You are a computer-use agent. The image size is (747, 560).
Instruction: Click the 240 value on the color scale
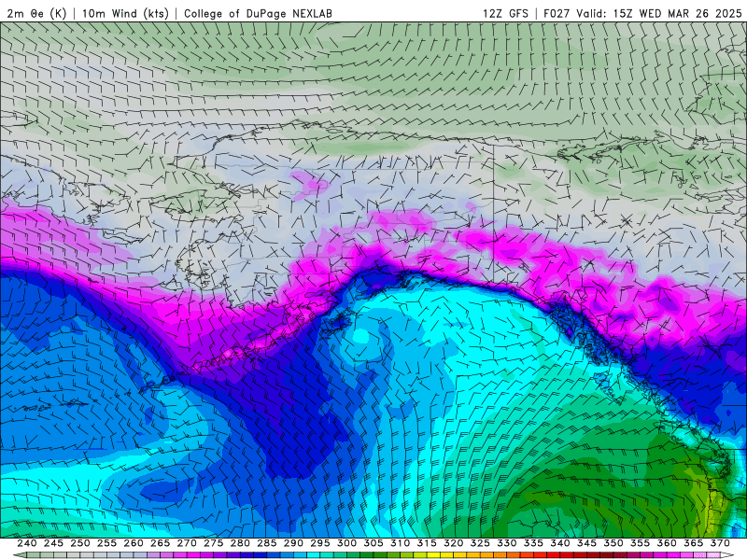point(27,543)
